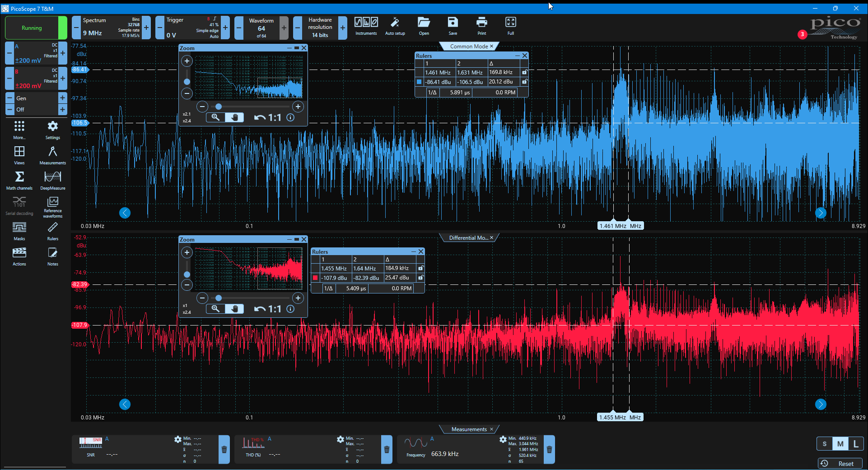The height and width of the screenshot is (470, 868).
Task: Open the Notes tool
Action: pyautogui.click(x=53, y=256)
